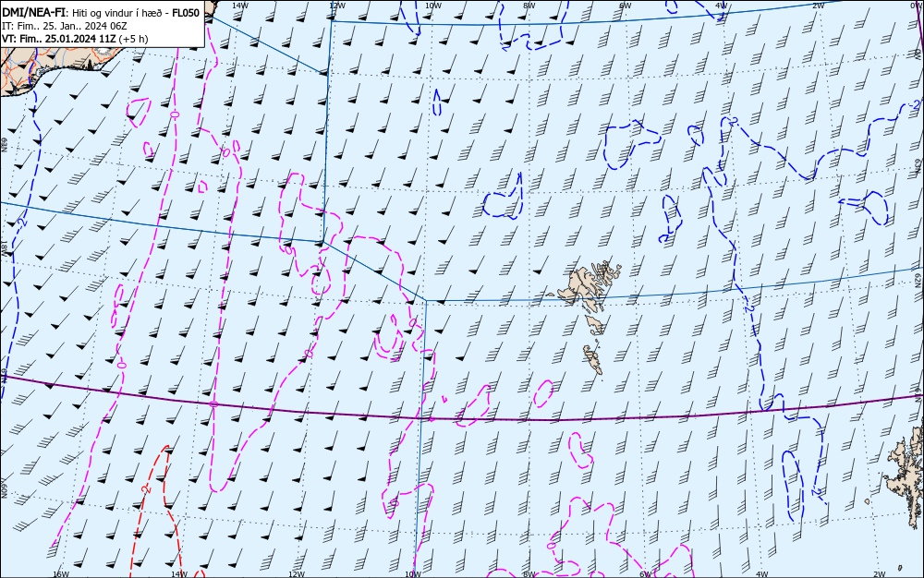Click the '6W' label on the top border
This screenshot has height=578, width=924.
pyautogui.click(x=626, y=5)
